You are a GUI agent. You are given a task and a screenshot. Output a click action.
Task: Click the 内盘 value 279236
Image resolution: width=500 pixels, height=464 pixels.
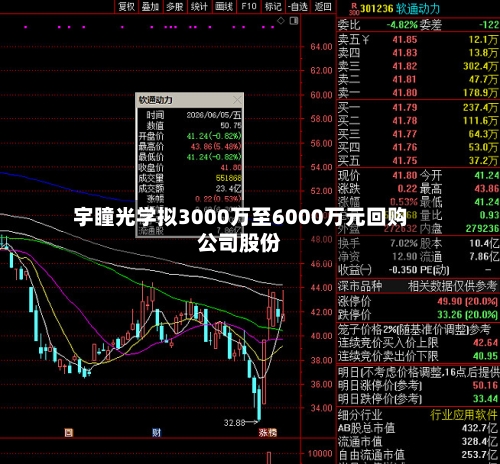(x=482, y=228)
